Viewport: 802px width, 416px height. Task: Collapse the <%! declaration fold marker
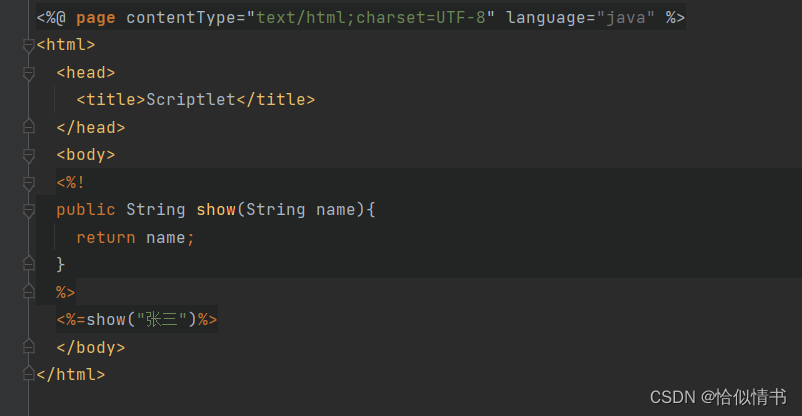(29, 183)
